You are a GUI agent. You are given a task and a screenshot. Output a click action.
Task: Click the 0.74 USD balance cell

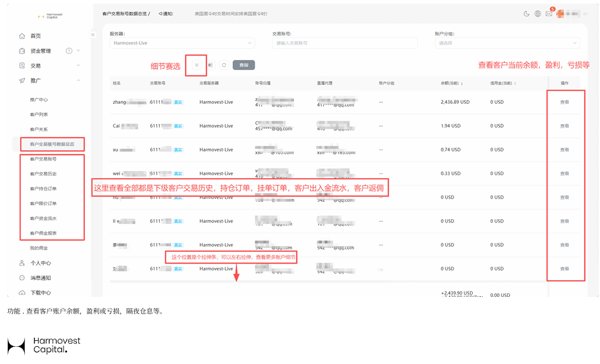(450, 150)
